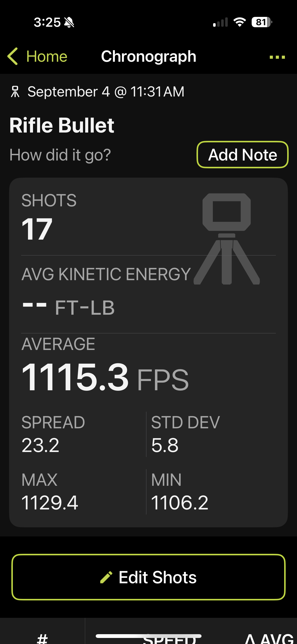297x644 pixels.
Task: Select the SPEED column header
Action: click(x=169, y=639)
